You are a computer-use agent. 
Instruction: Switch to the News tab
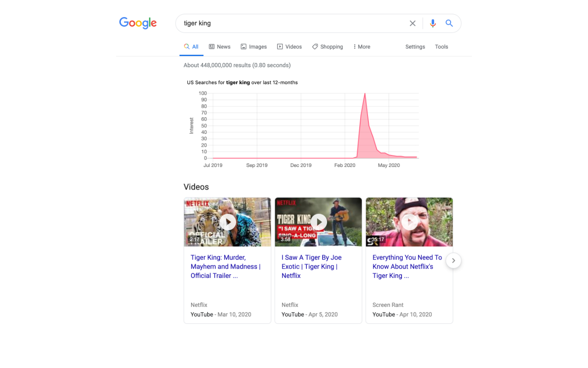coord(220,47)
